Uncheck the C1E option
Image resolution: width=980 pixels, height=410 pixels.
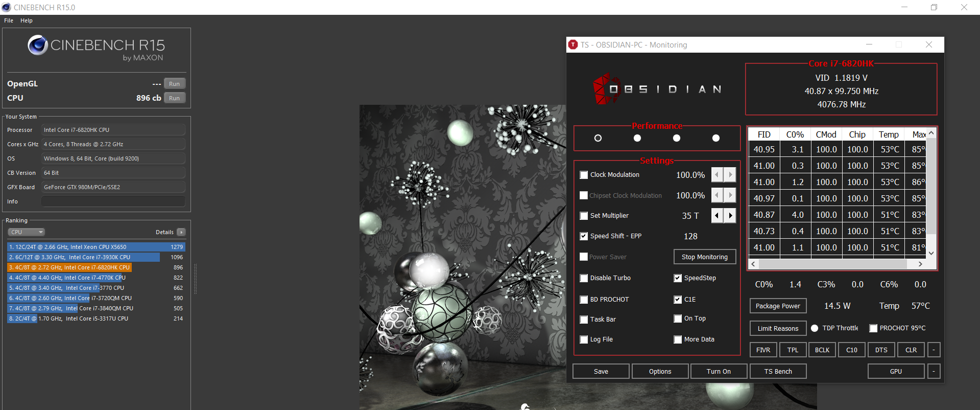coord(678,300)
